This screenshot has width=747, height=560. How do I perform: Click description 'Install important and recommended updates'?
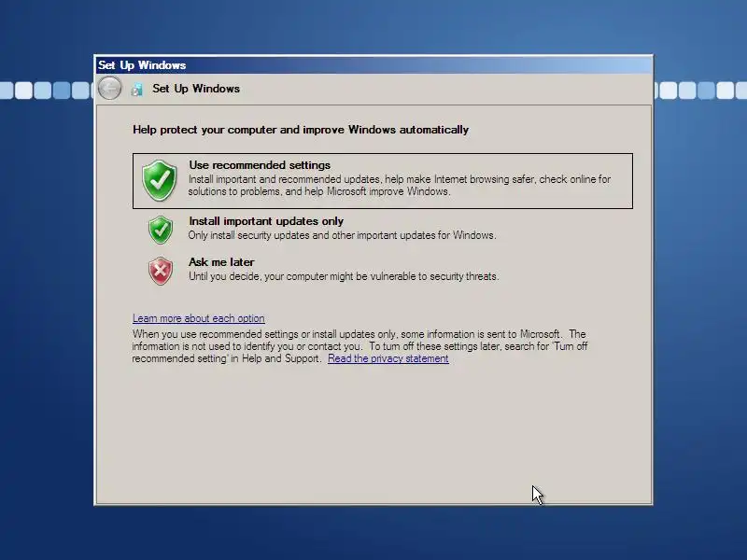point(400,185)
